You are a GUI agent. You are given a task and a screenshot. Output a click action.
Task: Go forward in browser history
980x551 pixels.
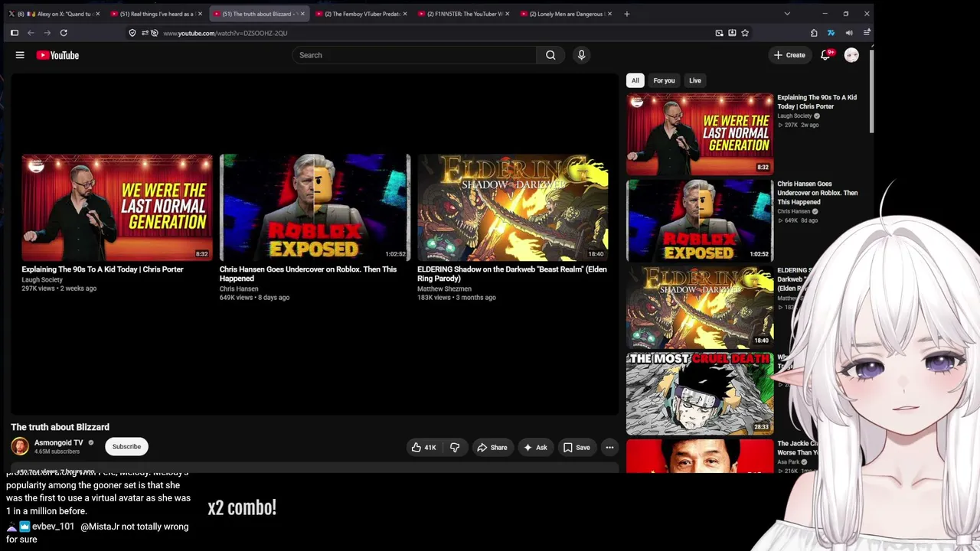click(x=47, y=33)
